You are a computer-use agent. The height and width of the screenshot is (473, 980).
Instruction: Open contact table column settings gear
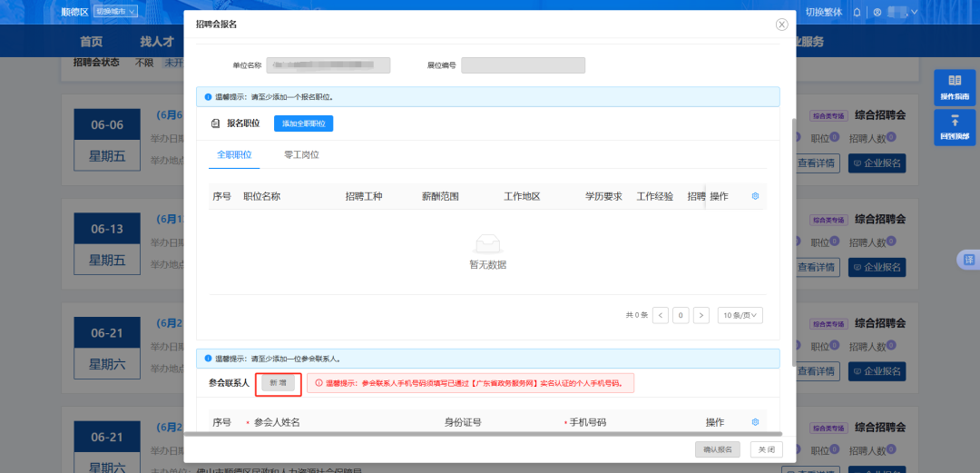[x=755, y=422]
